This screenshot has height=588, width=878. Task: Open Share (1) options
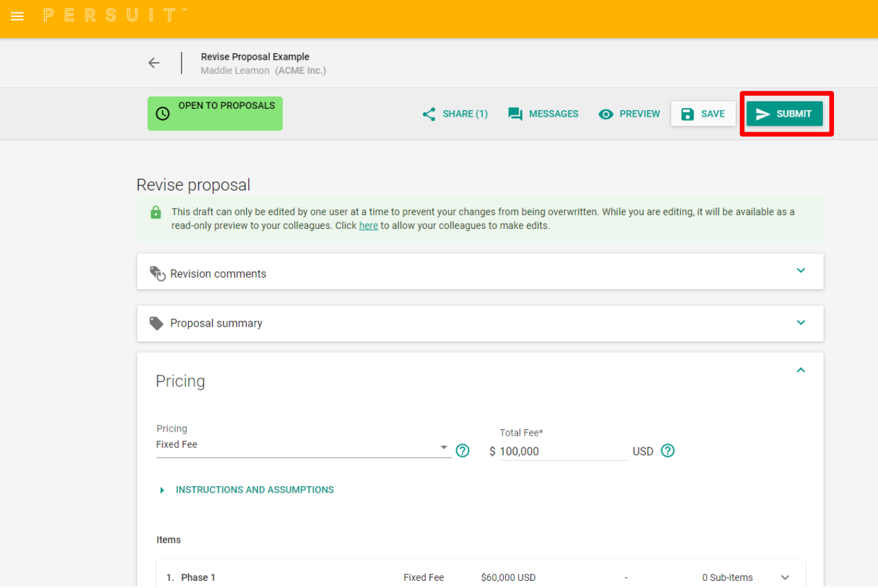pos(455,114)
